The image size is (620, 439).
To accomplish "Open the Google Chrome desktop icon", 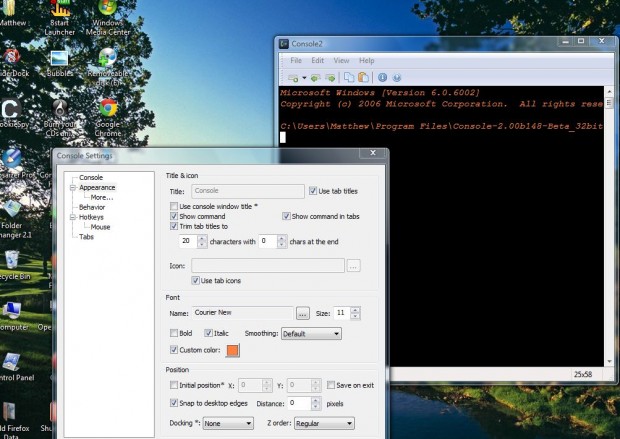I will [108, 117].
